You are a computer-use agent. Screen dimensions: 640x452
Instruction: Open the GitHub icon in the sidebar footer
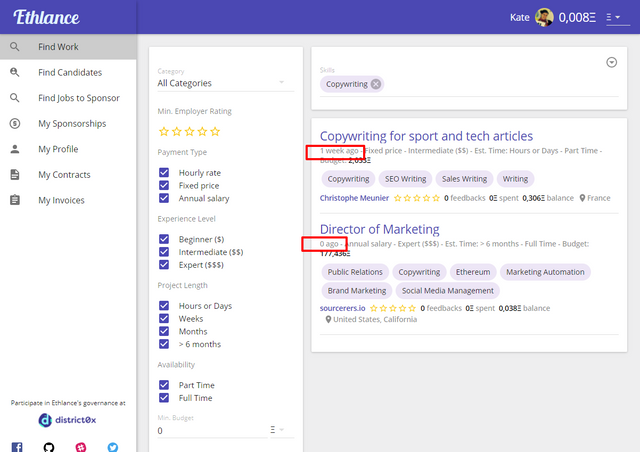(x=49, y=447)
